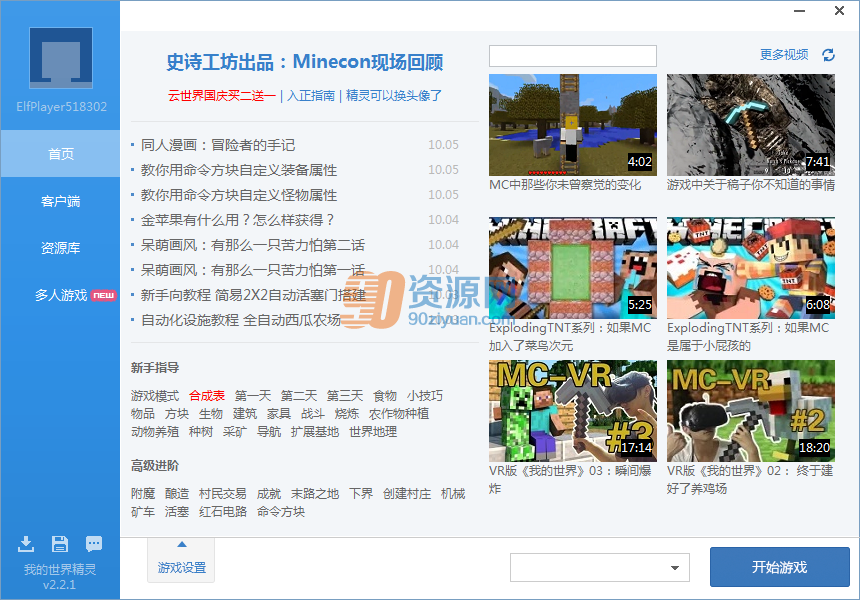The width and height of the screenshot is (860, 600).
Task: Click the 开始游戏 button
Action: tap(779, 567)
